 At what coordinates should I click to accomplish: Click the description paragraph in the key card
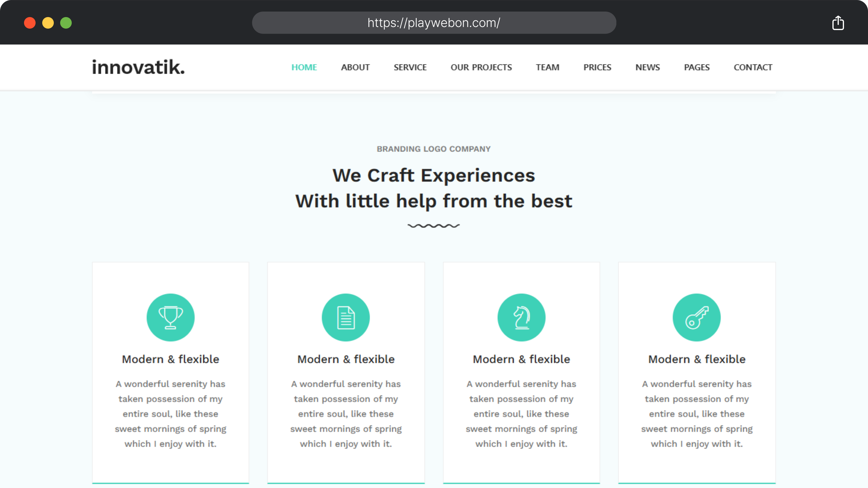(x=696, y=414)
